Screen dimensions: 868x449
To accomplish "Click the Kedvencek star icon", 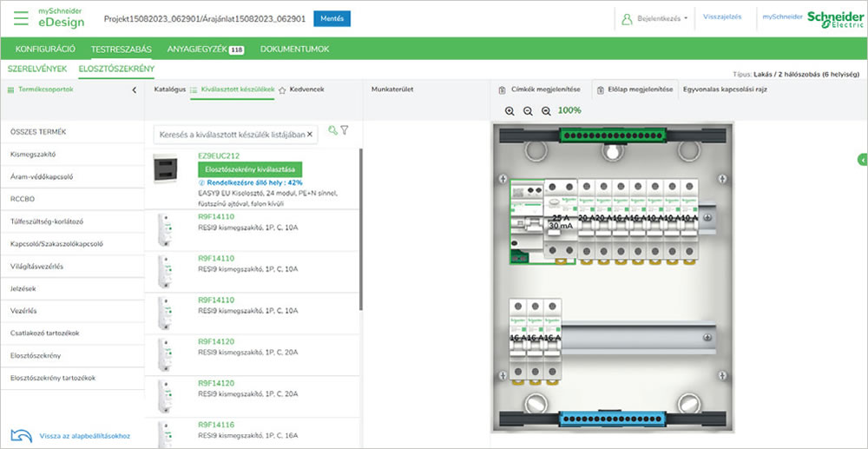I will 282,89.
